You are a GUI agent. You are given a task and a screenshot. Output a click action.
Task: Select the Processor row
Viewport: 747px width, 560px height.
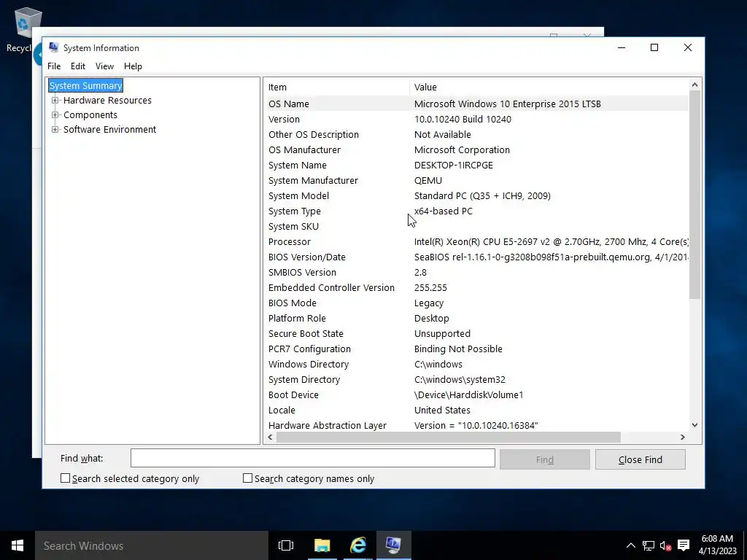(x=476, y=241)
